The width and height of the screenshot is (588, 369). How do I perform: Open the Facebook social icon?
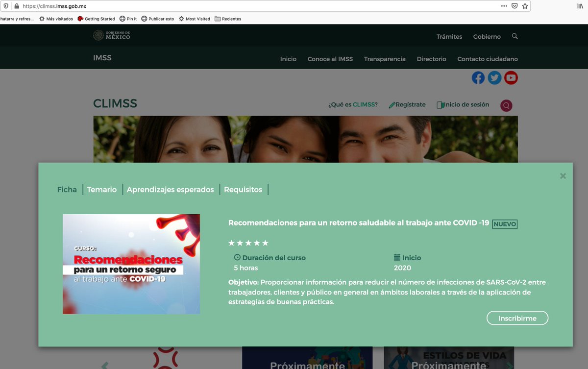[x=478, y=78]
